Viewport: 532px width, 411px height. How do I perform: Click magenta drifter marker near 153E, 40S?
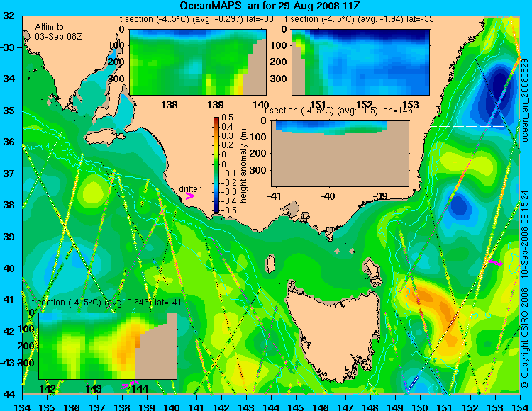(x=496, y=262)
